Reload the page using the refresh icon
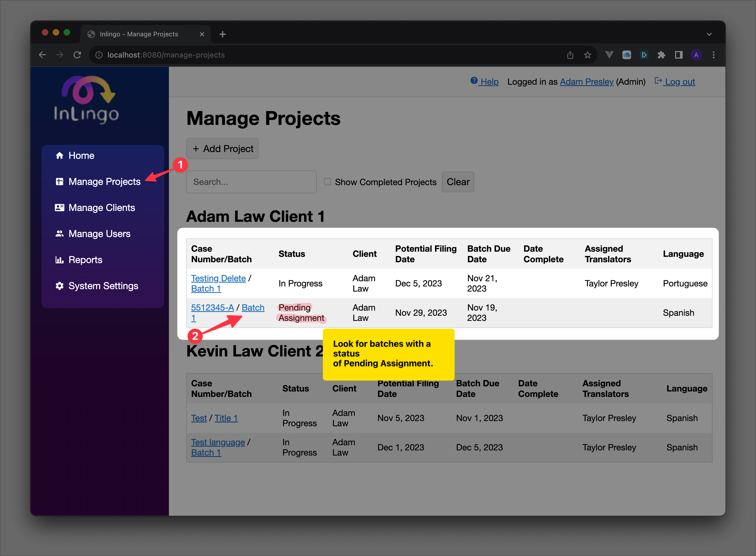 [x=77, y=55]
